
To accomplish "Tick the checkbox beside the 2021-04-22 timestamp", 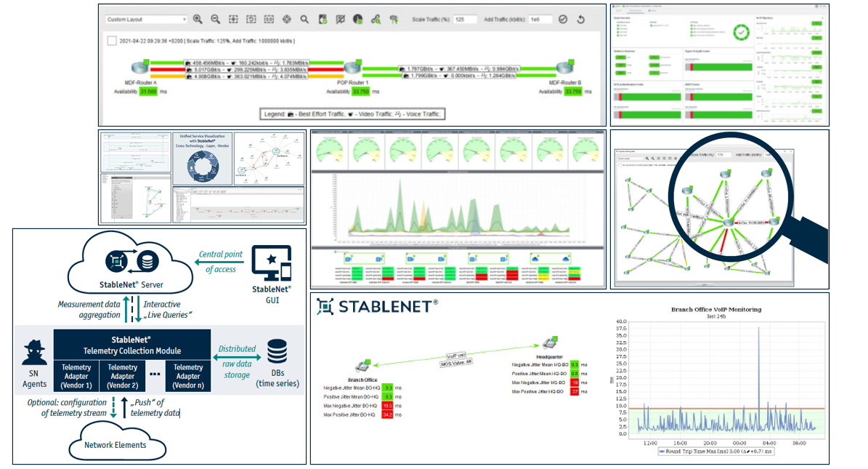I will tap(112, 41).
